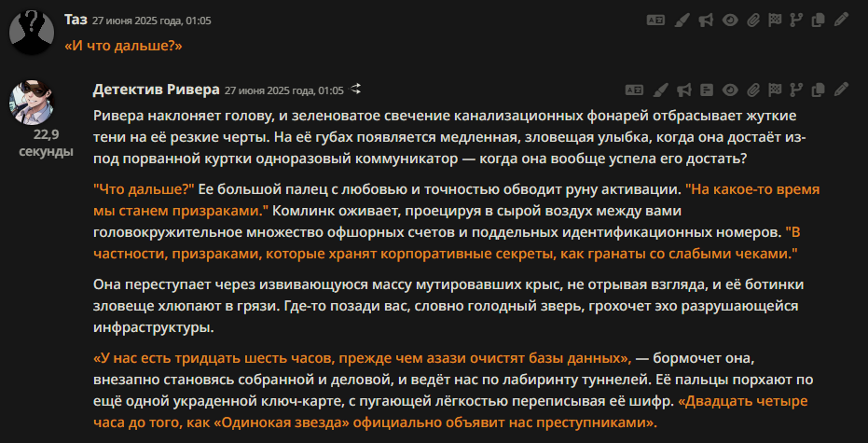Screen dimensions: 868x443
Task: Edit Таз's message with pencil icon
Action: (841, 20)
